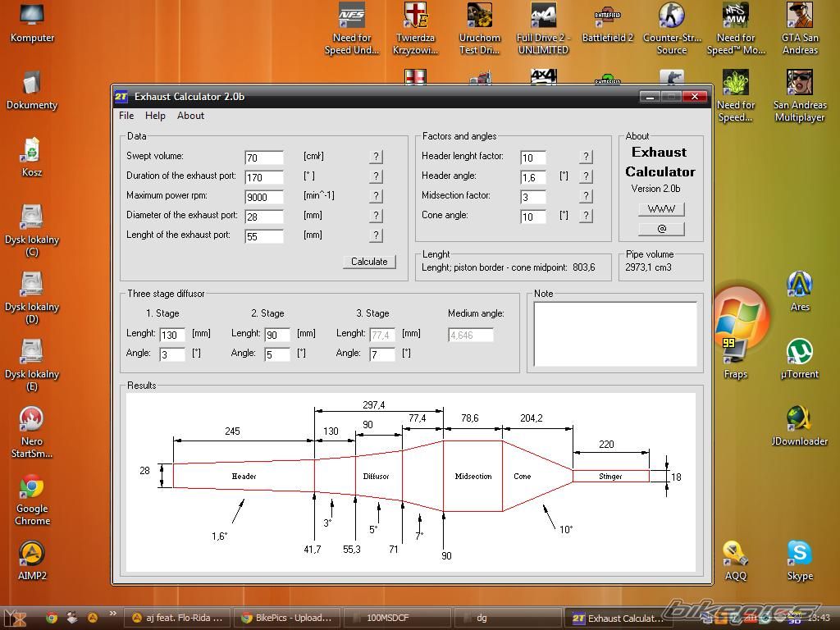
Task: Open Dysk lokalny (C) drive icon
Action: click(32, 231)
